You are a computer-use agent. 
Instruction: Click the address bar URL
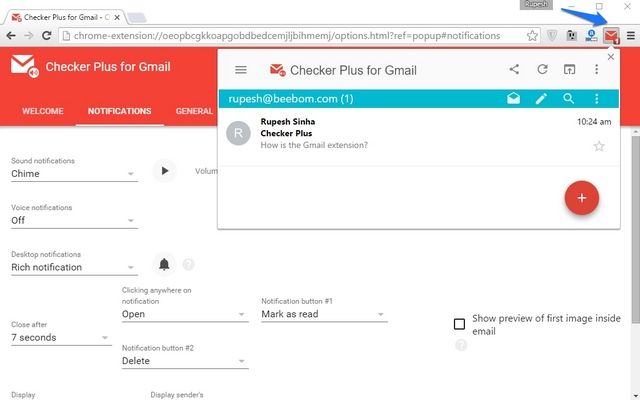tap(287, 36)
